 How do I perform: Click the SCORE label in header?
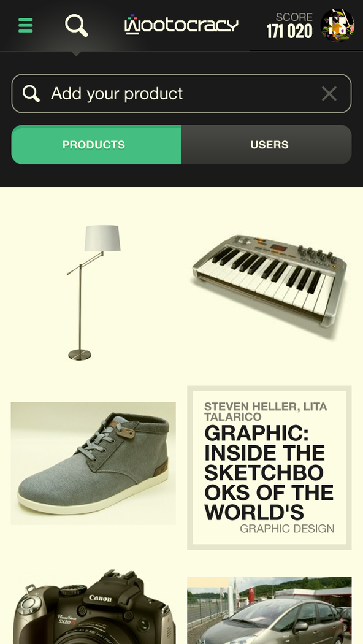294,17
